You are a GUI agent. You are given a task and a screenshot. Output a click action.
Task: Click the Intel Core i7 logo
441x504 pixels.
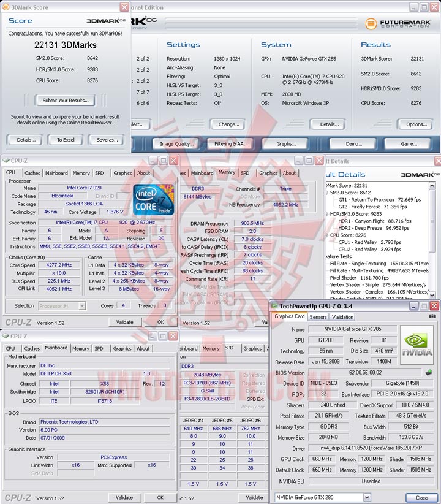pyautogui.click(x=154, y=200)
